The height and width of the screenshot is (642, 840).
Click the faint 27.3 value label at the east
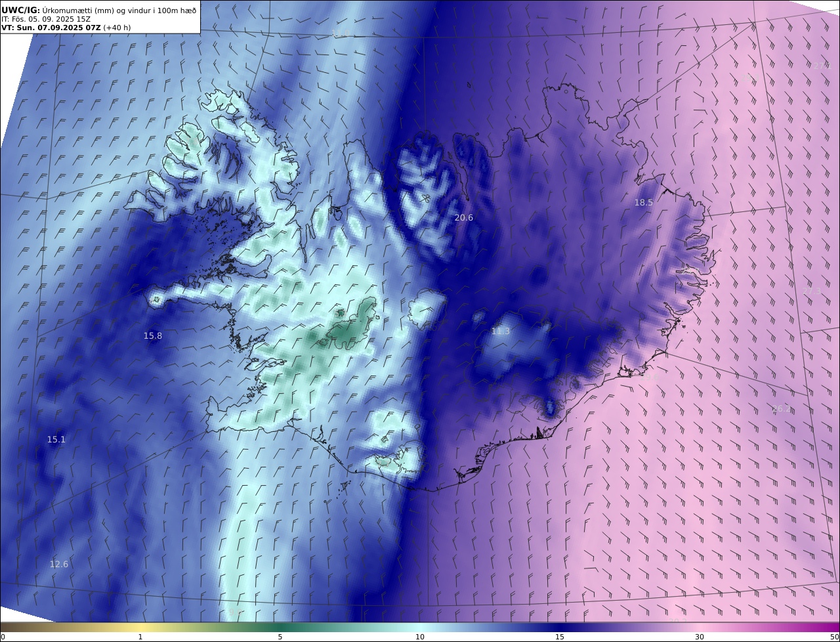(812, 291)
